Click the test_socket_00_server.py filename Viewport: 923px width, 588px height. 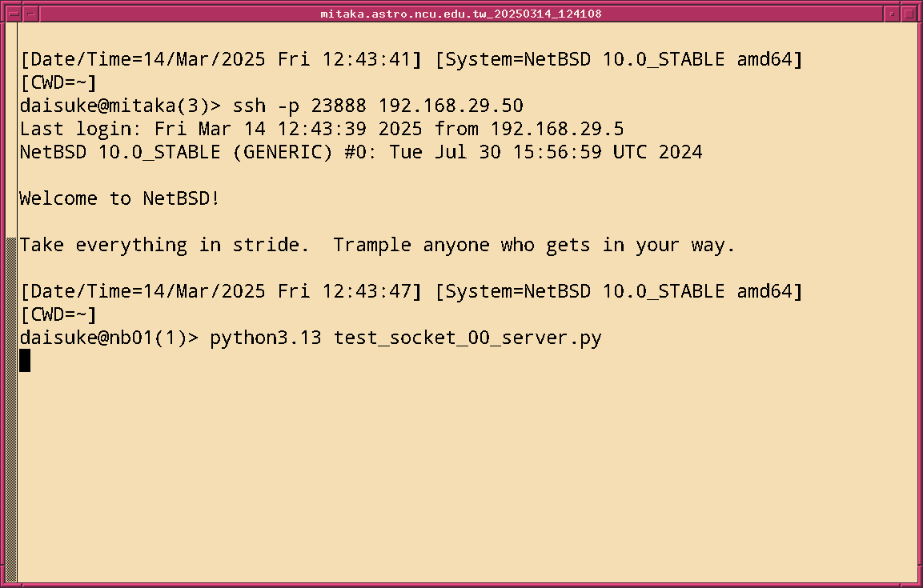tap(468, 338)
